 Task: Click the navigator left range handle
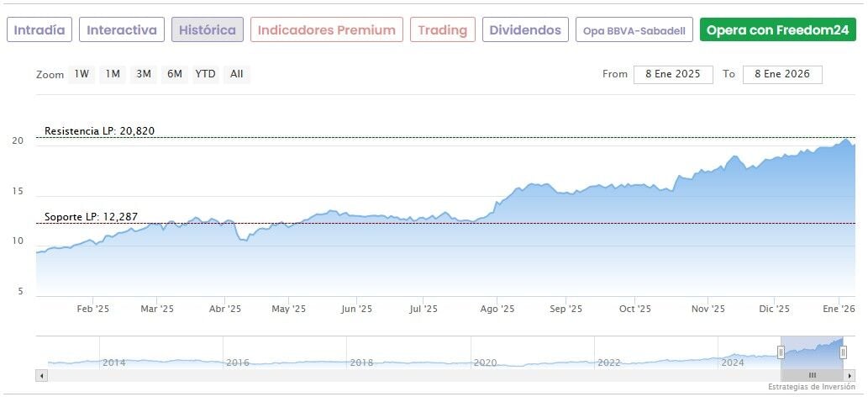781,352
